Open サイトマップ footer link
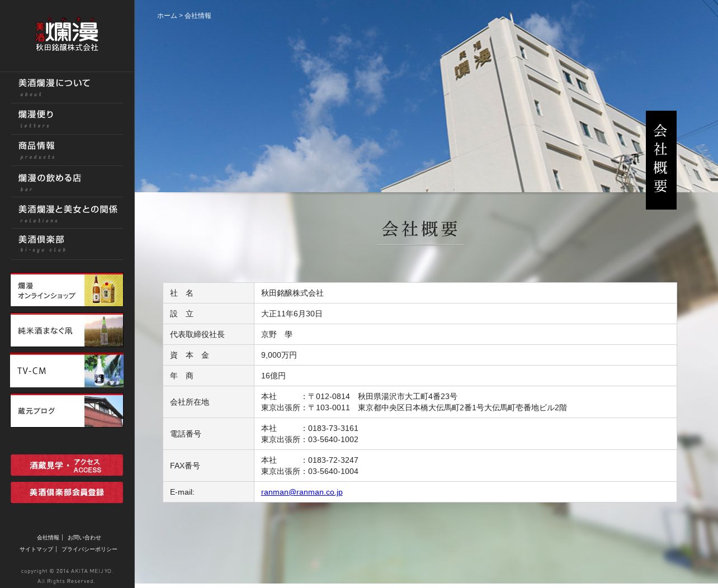718x588 pixels. pos(36,549)
